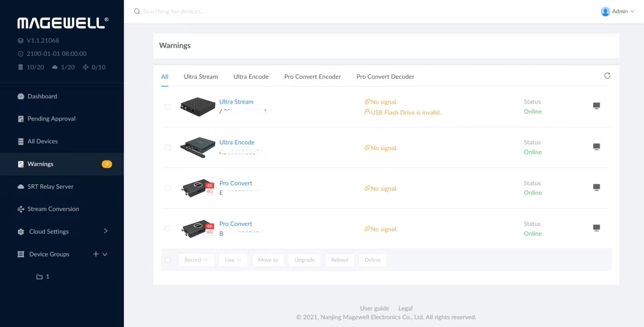Tick the checkbox for the Ultra Encode device
This screenshot has width=644, height=327.
tap(167, 147)
